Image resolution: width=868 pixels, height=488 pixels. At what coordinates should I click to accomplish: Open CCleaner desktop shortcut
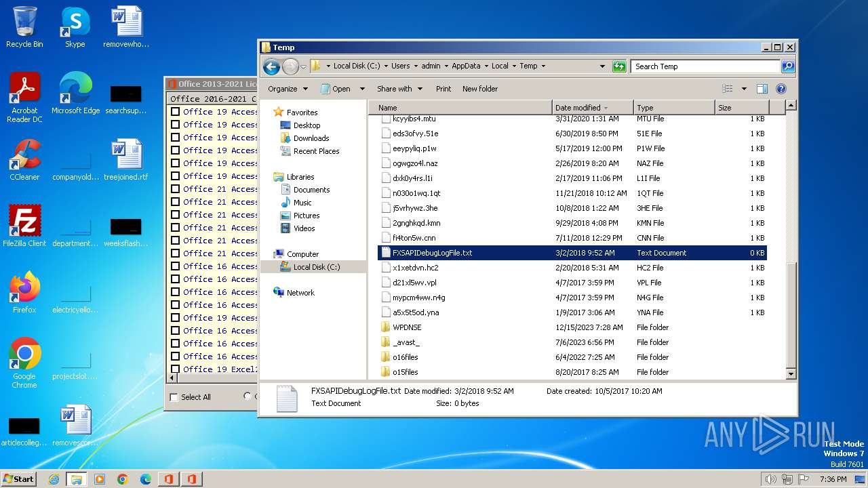tap(24, 160)
